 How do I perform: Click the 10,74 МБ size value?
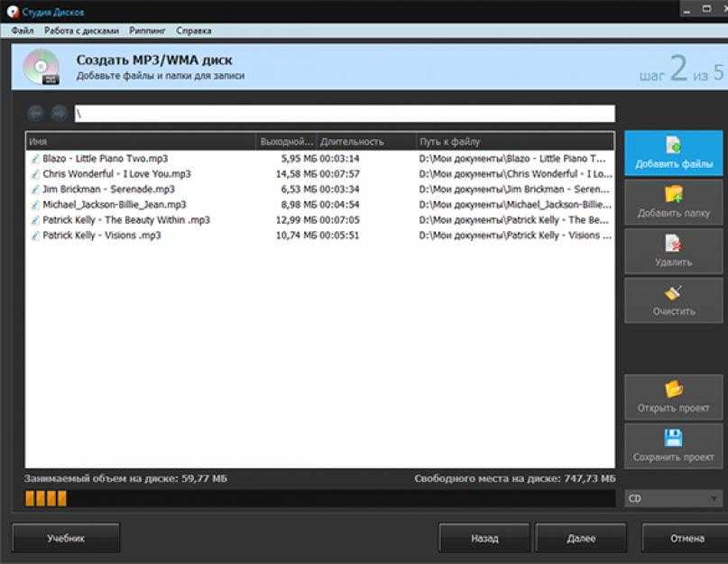pos(296,236)
